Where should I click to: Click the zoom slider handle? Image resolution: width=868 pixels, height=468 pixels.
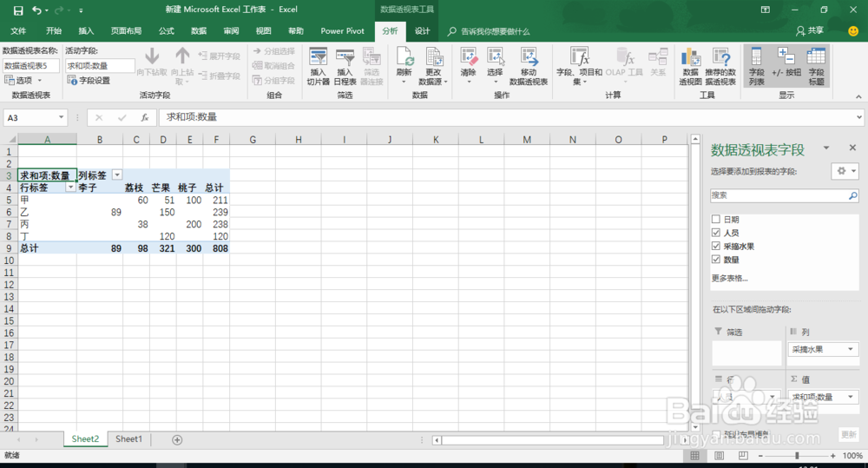(797, 456)
